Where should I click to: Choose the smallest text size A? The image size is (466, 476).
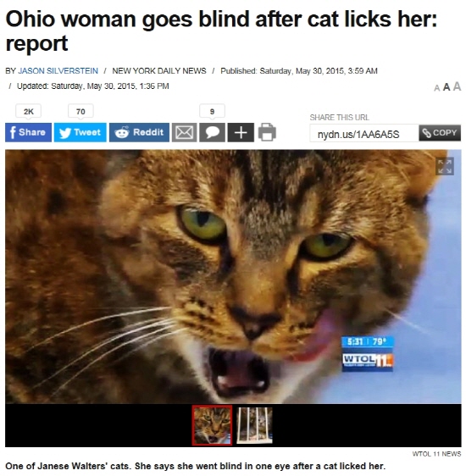[x=436, y=88]
